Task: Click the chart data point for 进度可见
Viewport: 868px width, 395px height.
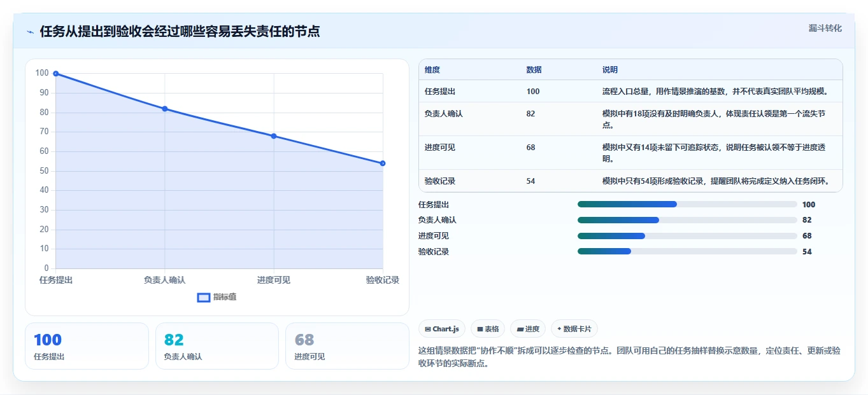Action: 274,136
